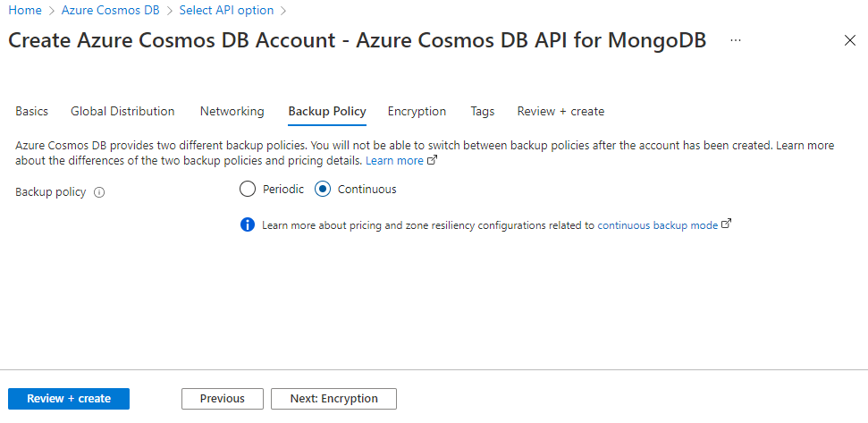Open the Review + create tab
The height and width of the screenshot is (423, 868).
click(560, 111)
